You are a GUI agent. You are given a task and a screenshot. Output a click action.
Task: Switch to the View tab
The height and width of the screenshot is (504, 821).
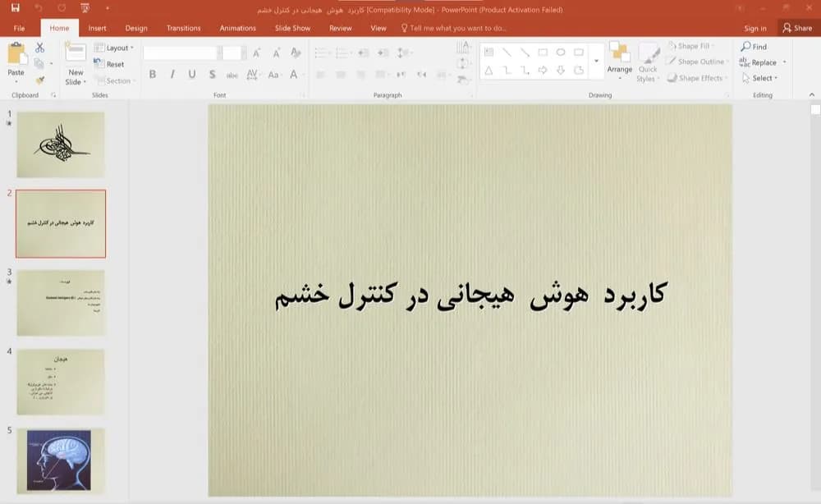tap(378, 28)
